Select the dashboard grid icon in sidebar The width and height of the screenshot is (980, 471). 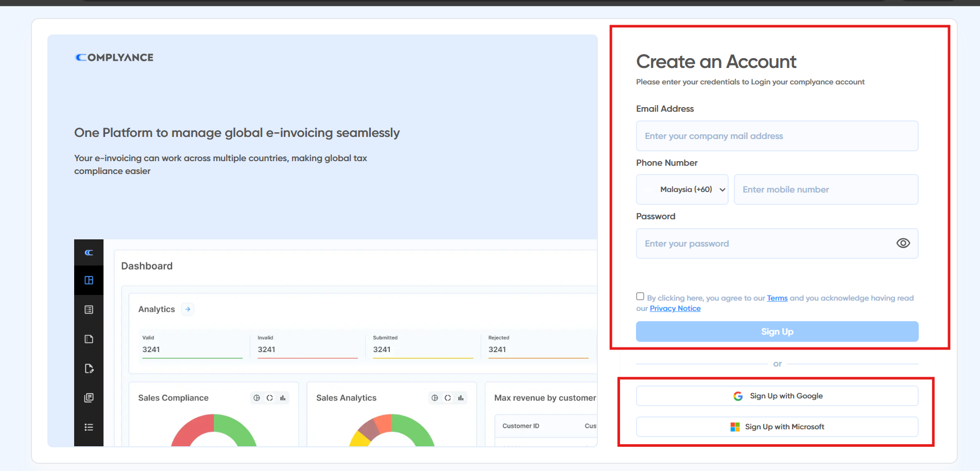point(89,280)
